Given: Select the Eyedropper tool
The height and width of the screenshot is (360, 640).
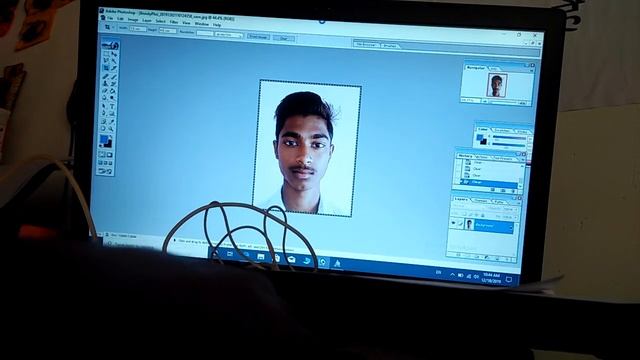Looking at the screenshot, I should click(x=112, y=122).
